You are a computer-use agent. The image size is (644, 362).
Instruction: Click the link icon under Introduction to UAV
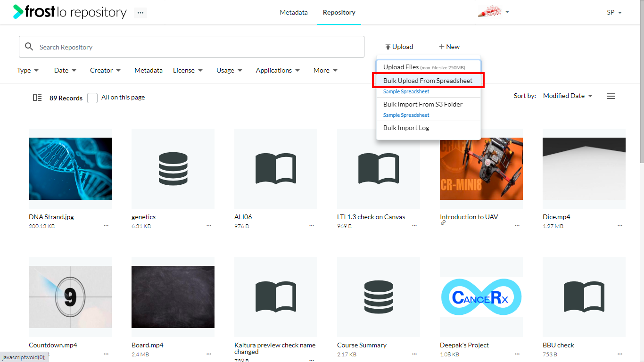[x=443, y=223]
